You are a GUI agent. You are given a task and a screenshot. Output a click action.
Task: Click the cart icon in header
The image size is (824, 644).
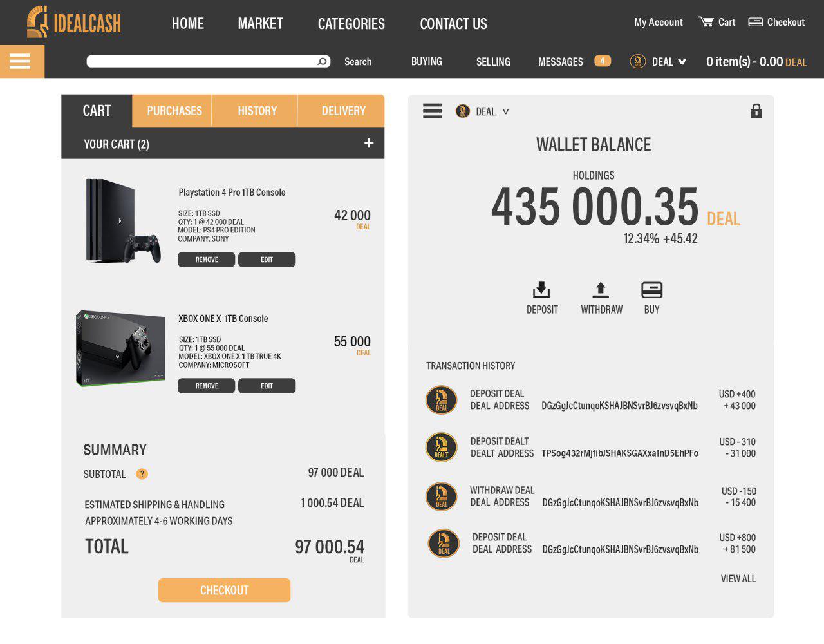[706, 22]
